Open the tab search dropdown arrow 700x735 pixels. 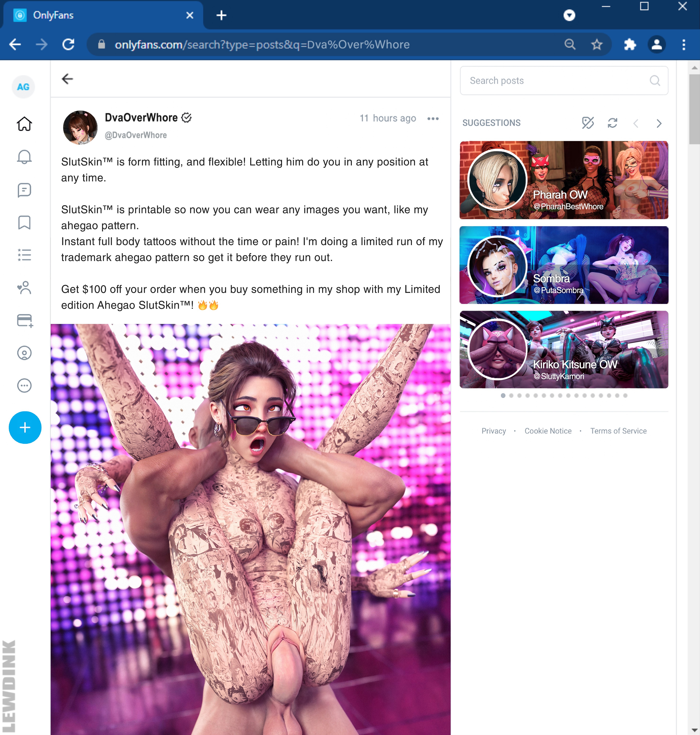[x=569, y=15]
